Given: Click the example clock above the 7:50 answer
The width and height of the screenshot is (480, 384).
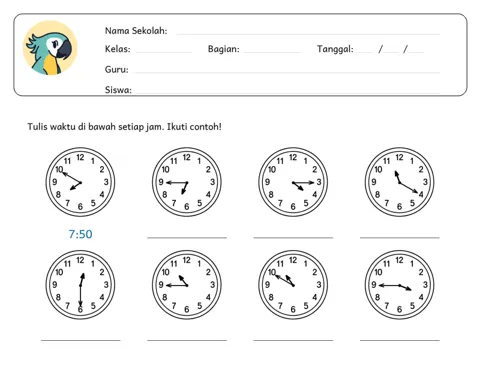Looking at the screenshot, I should (80, 182).
